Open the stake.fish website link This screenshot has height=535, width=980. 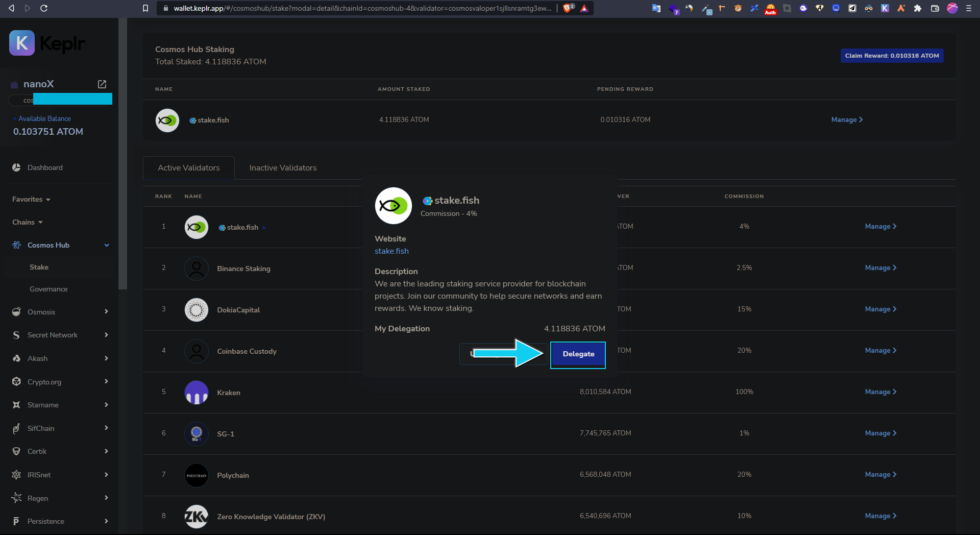391,251
